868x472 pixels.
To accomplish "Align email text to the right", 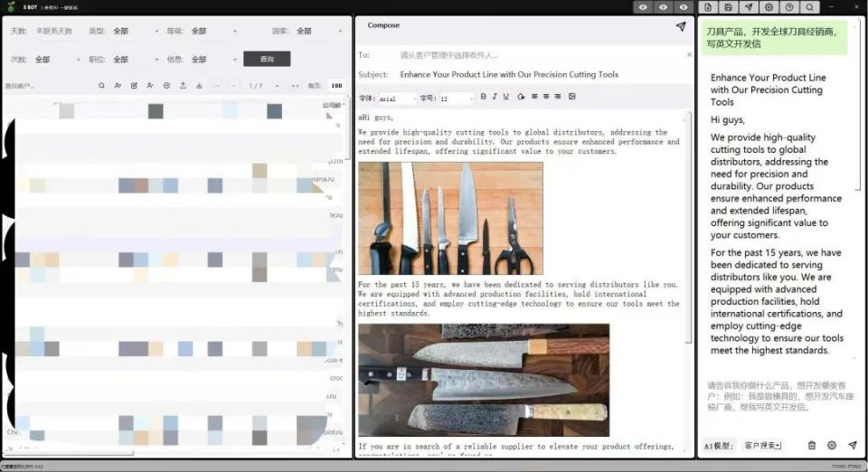I will tap(558, 96).
